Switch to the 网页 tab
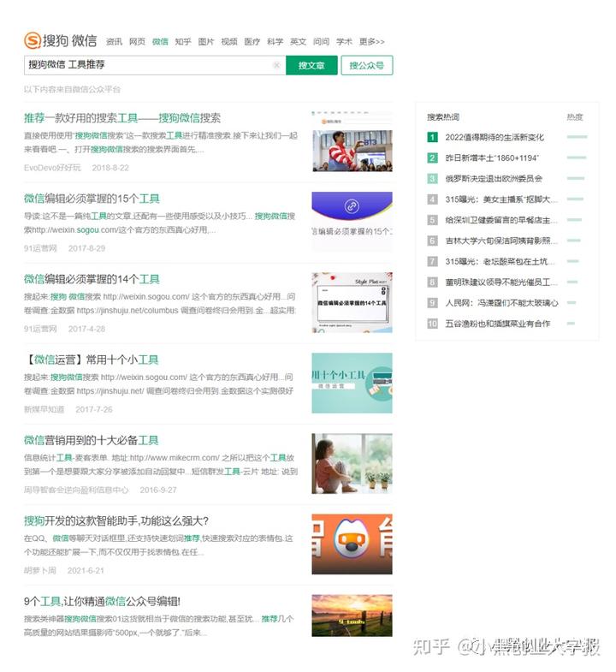This screenshot has width=616, height=672. pyautogui.click(x=137, y=42)
